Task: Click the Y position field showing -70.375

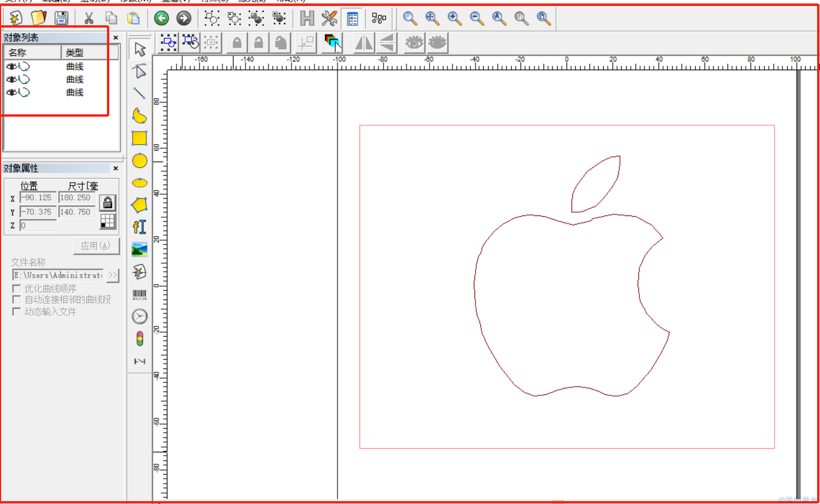Action: coord(38,212)
